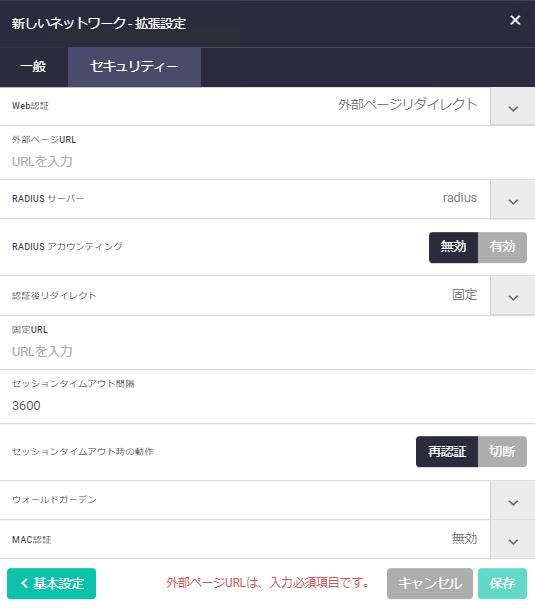Set RADIUS アカウンティング to 有効
This screenshot has width=535, height=608.
coord(502,247)
